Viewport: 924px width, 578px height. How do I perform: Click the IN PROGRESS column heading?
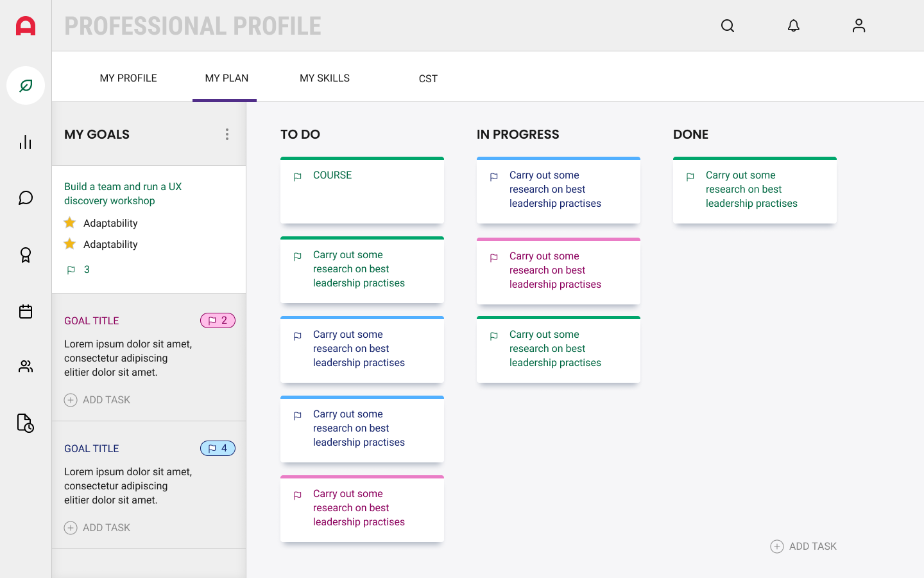518,134
